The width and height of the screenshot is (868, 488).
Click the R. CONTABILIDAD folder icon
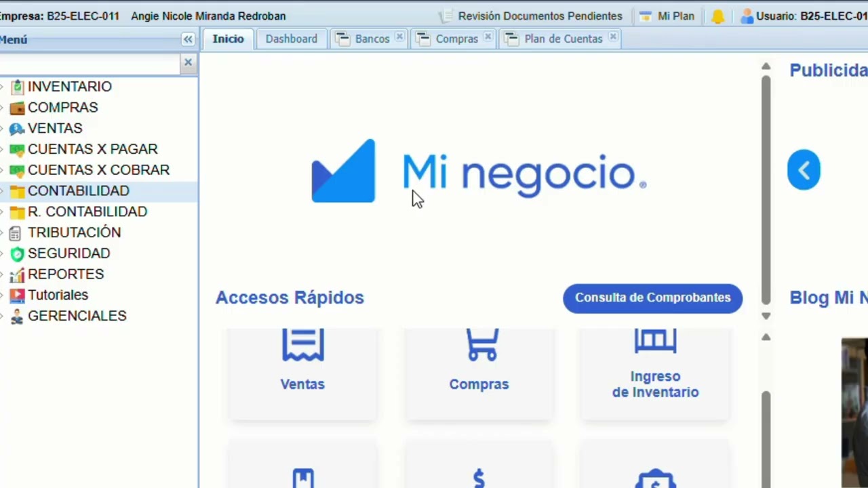pos(17,212)
